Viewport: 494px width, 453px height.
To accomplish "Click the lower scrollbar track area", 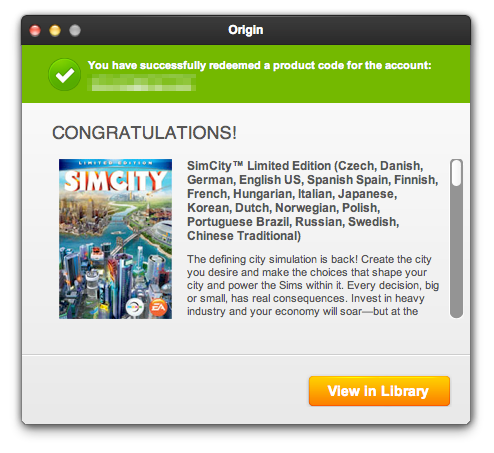I will click(x=456, y=252).
